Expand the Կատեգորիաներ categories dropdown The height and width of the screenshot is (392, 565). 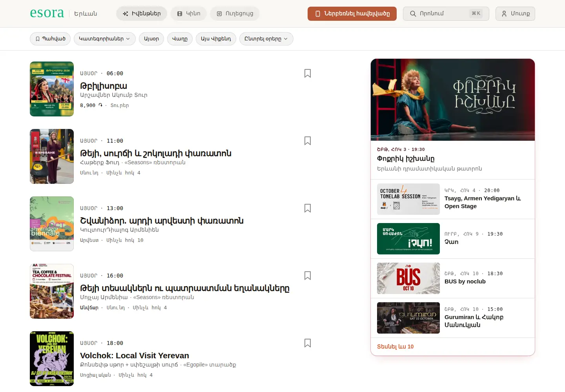105,39
